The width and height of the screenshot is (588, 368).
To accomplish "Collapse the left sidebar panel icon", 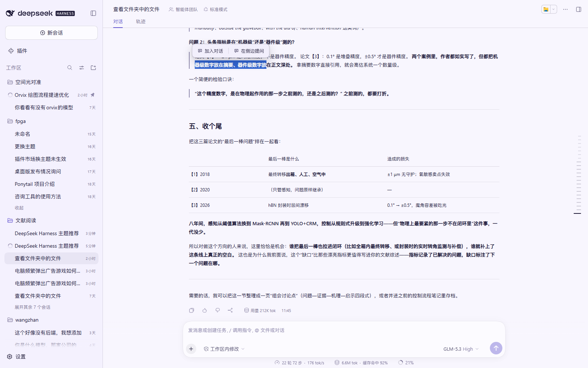I will [93, 13].
